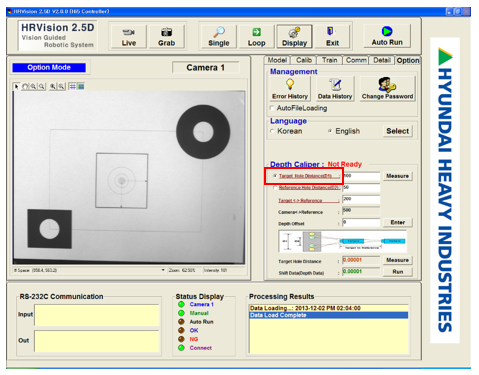Start Loop inspection mode

click(x=256, y=37)
